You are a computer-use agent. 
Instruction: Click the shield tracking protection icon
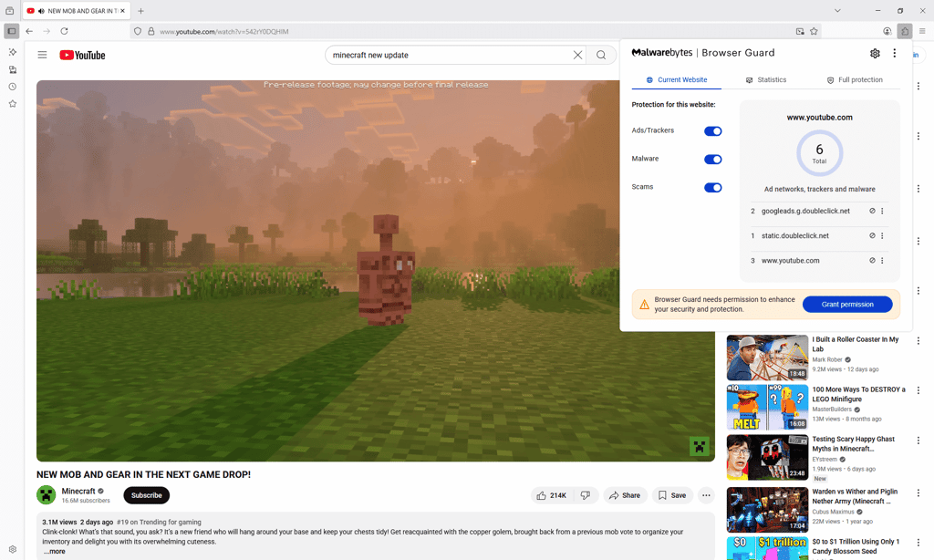point(138,31)
